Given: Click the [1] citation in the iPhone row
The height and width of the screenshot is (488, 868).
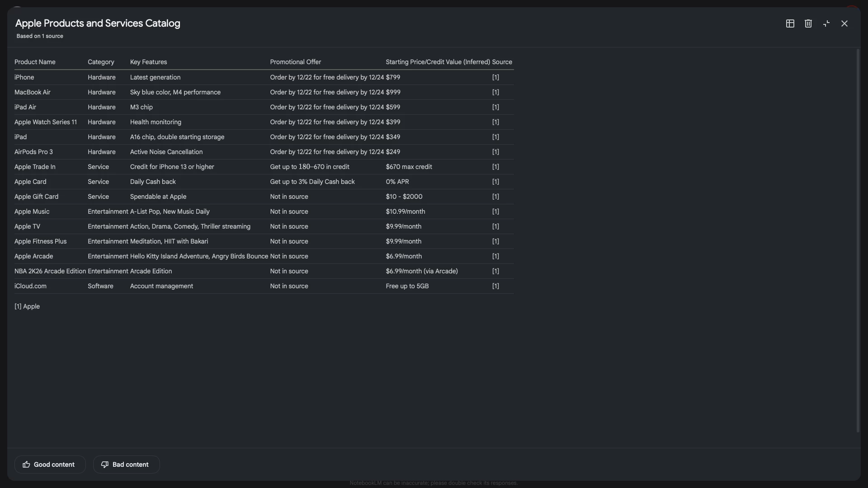Looking at the screenshot, I should [495, 77].
